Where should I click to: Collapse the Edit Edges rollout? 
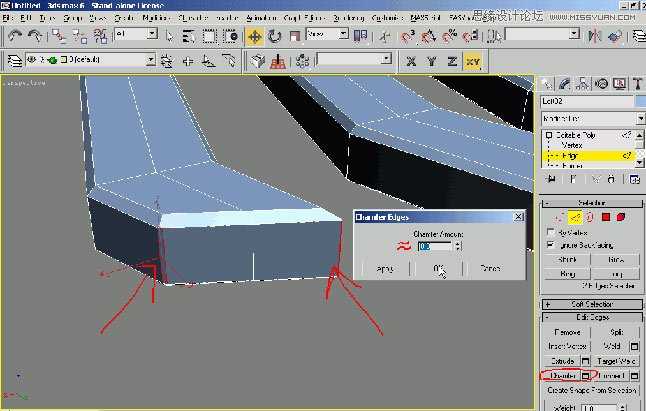tap(592, 317)
